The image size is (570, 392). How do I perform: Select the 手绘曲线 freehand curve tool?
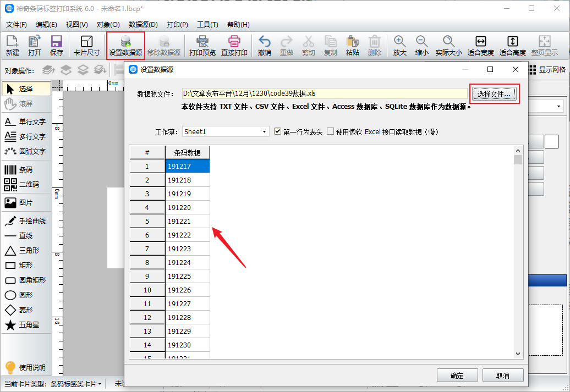point(26,221)
